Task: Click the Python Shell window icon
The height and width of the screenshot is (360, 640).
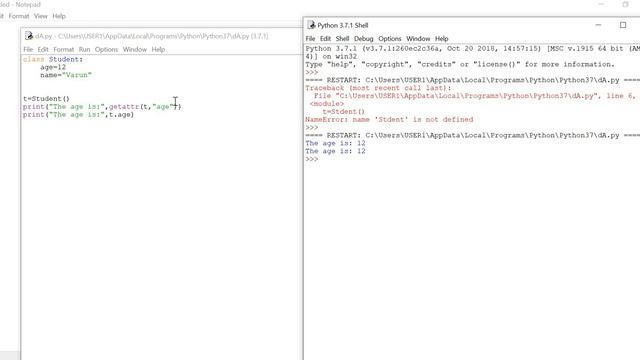Action: [x=311, y=25]
